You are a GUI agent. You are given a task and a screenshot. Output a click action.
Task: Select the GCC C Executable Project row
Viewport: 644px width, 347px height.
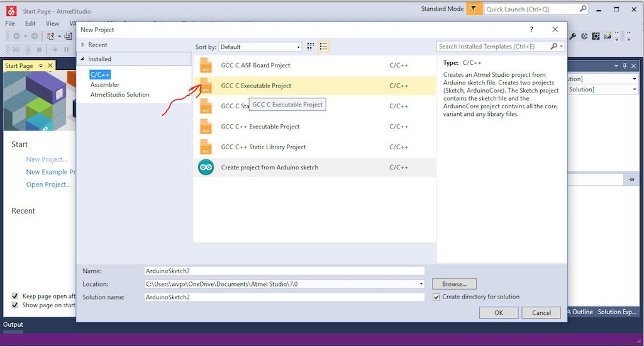314,86
